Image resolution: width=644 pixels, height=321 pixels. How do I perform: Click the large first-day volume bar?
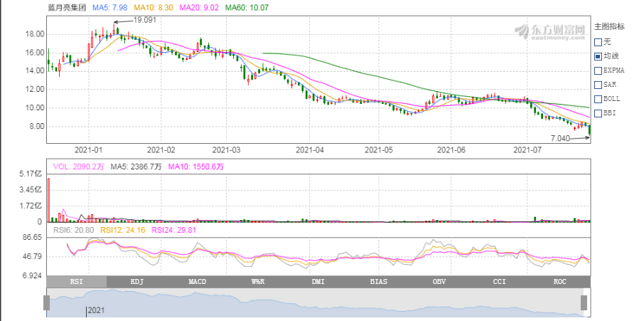click(x=48, y=200)
